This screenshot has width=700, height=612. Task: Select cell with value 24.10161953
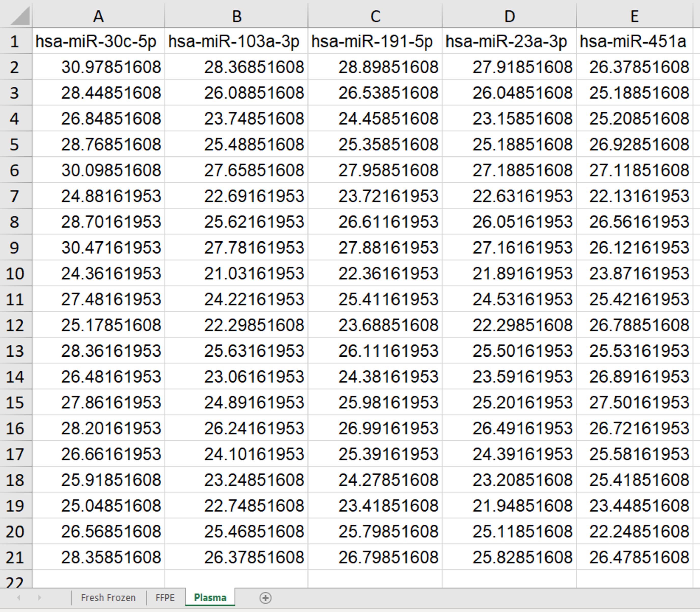pos(236,454)
